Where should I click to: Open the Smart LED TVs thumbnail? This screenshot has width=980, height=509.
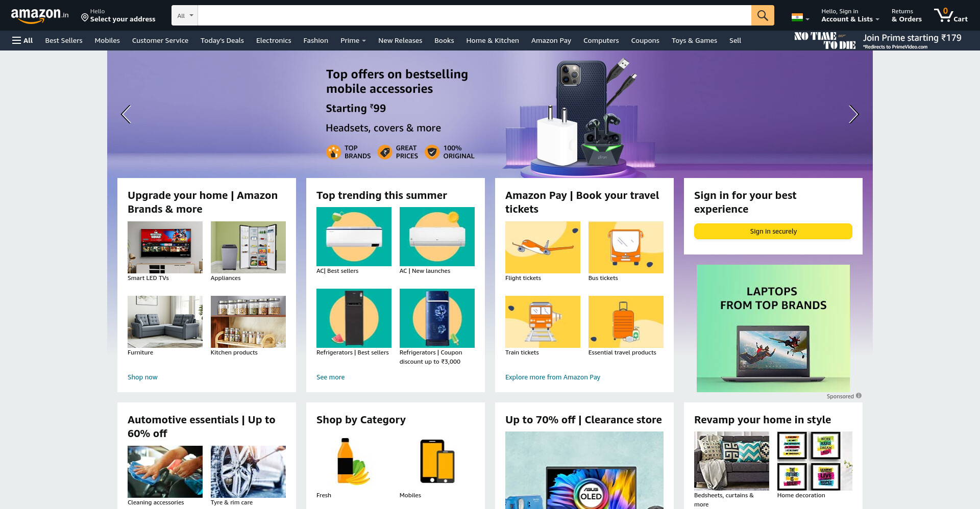point(165,247)
